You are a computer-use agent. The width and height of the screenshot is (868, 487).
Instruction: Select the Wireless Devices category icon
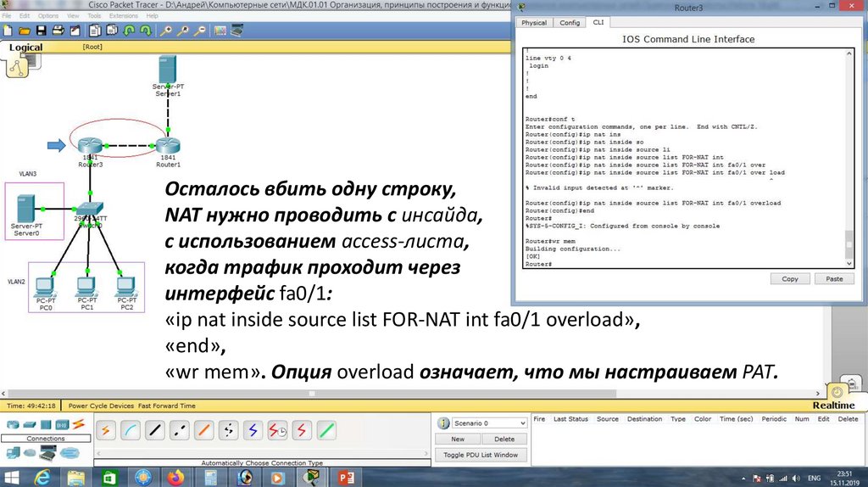pos(62,425)
